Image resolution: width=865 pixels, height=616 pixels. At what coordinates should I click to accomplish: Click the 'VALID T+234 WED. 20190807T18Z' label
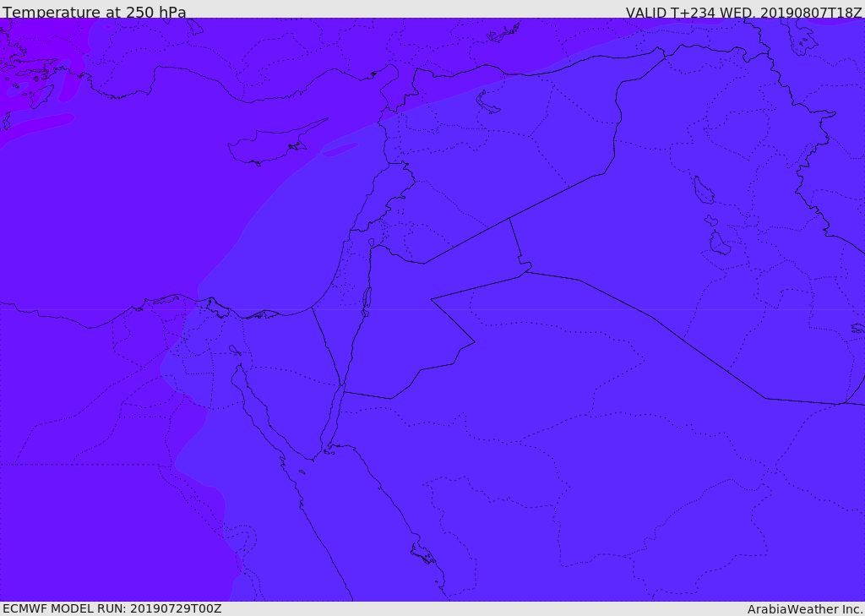point(743,12)
